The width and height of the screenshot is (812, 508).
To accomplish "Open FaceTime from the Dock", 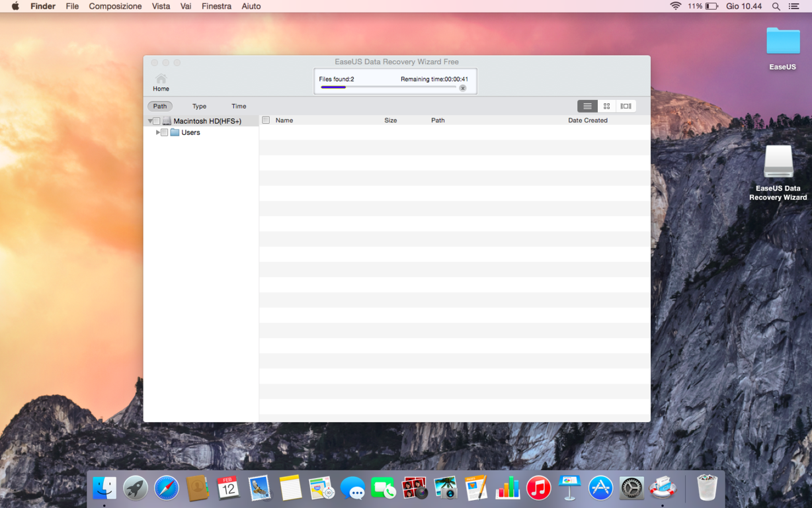I will (x=384, y=488).
